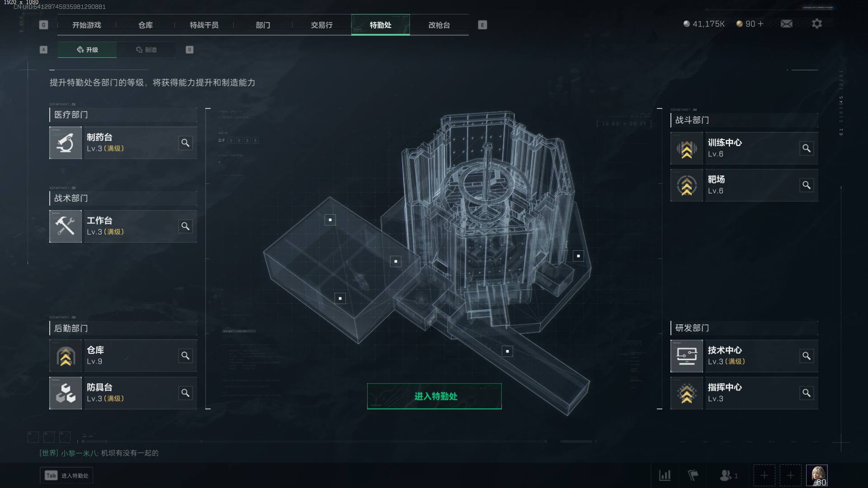868x488 pixels.
Task: Click the world chat message line
Action: 99,453
